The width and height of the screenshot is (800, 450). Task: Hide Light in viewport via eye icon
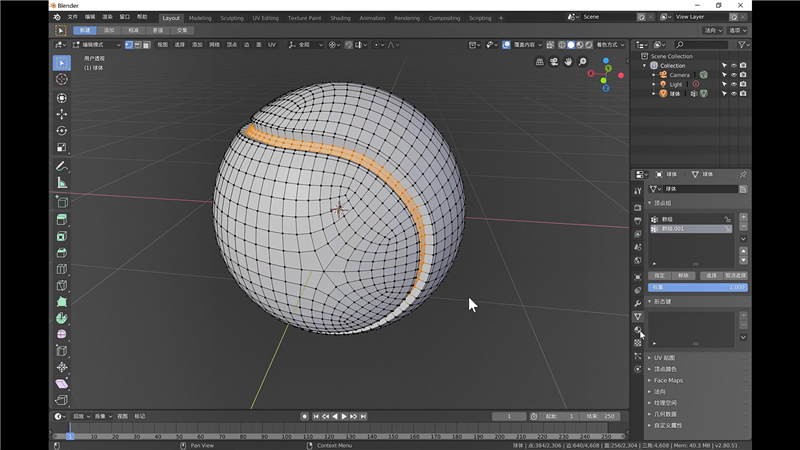coord(734,84)
